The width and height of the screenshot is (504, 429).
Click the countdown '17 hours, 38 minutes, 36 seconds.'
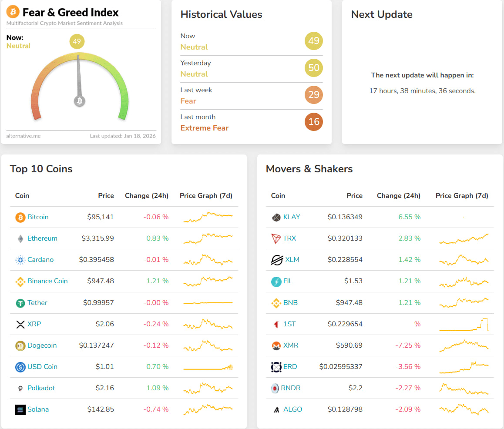point(422,90)
